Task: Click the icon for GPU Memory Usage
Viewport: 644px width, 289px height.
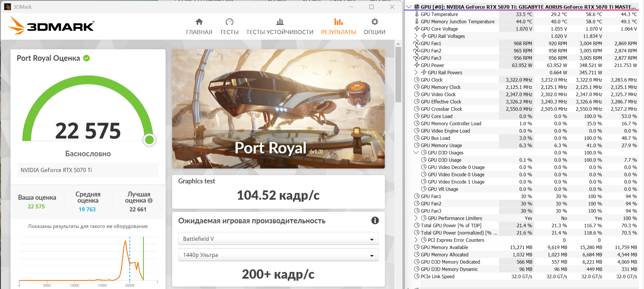Action: (x=417, y=145)
